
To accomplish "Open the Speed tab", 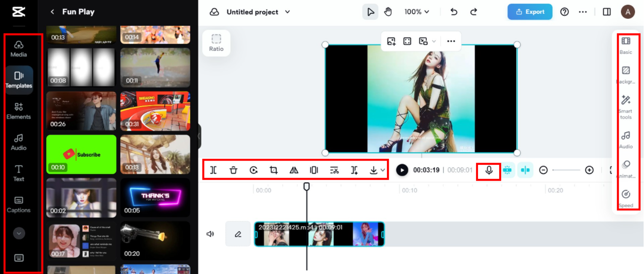I will click(626, 199).
